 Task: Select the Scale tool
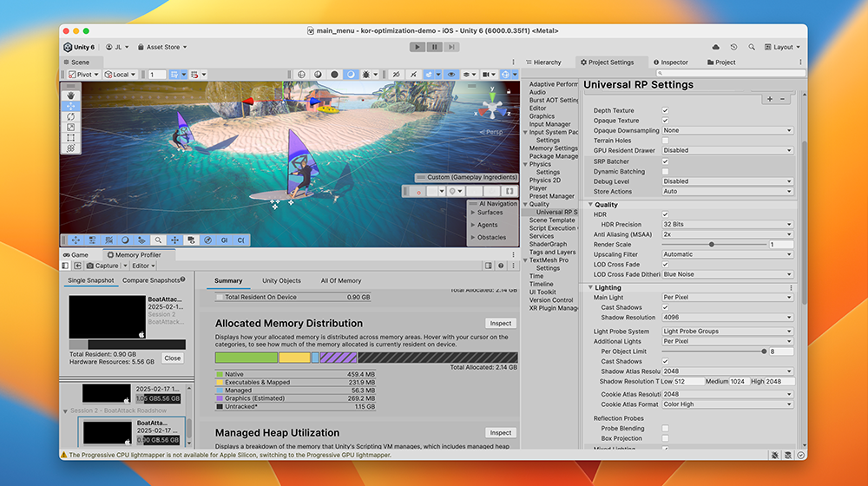coord(71,128)
